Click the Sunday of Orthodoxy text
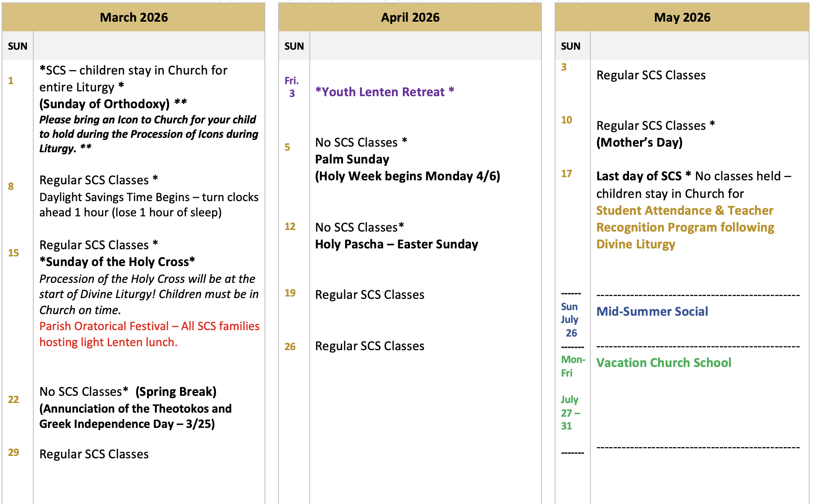The image size is (820, 504). (x=105, y=104)
